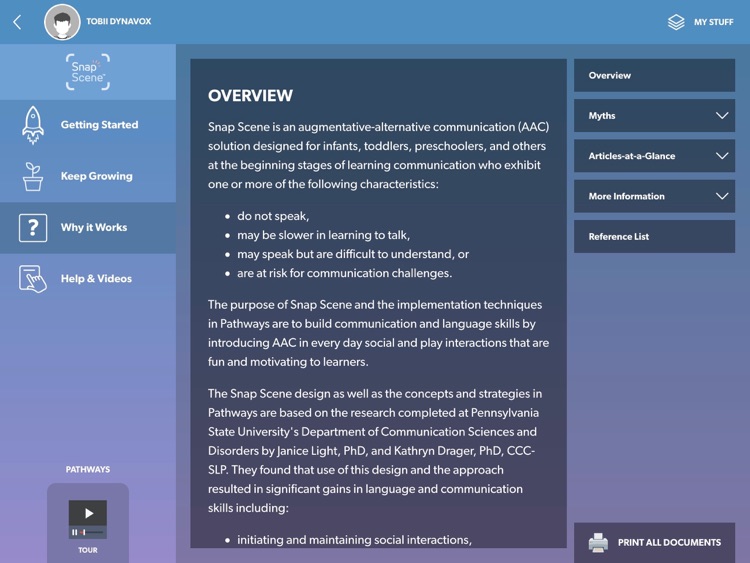The height and width of the screenshot is (563, 750).
Task: Open the More Information section
Action: 654,196
